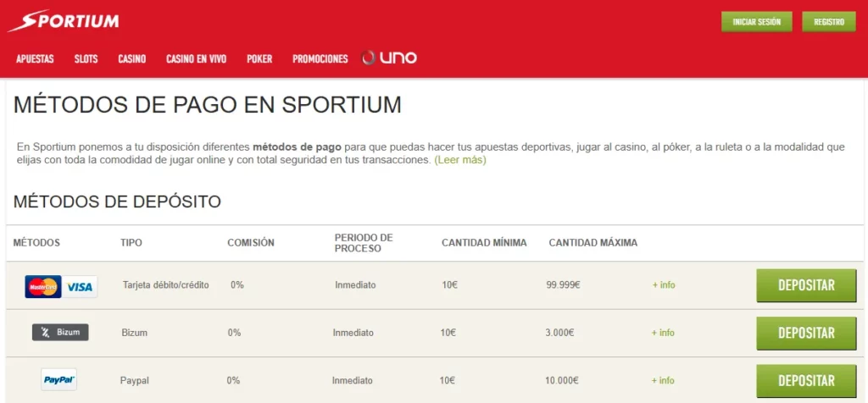Open + info for card row
The image size is (868, 403).
[x=663, y=285]
